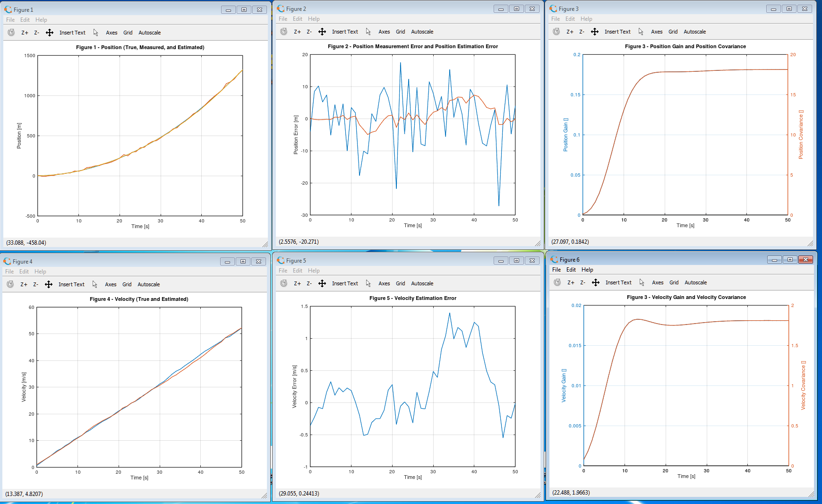
Task: Select pan arrows tool in Figure 2
Action: coord(322,32)
